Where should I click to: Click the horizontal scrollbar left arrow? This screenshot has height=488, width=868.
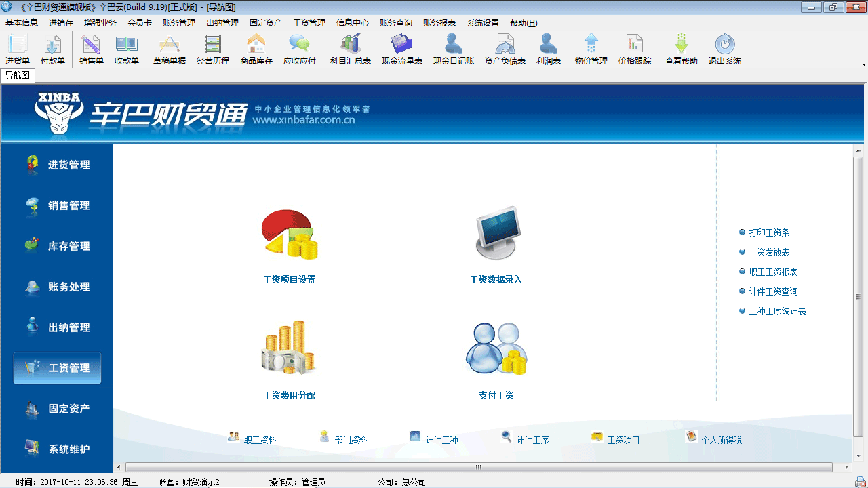[119, 467]
